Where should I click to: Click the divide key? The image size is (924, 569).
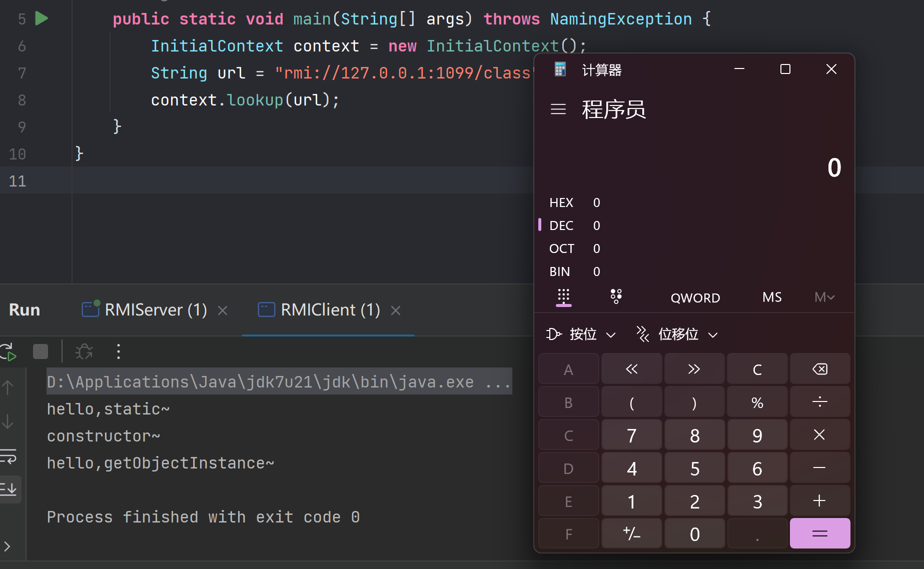click(x=820, y=402)
